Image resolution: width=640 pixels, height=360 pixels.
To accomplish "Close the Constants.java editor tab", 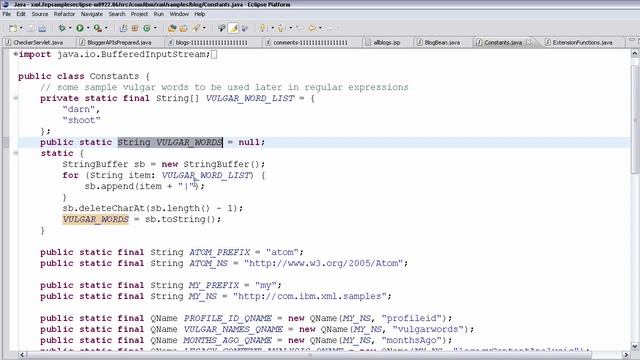I will 529,42.
